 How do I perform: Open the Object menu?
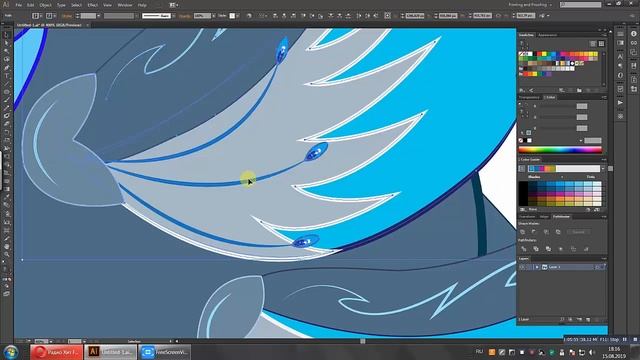tap(45, 5)
